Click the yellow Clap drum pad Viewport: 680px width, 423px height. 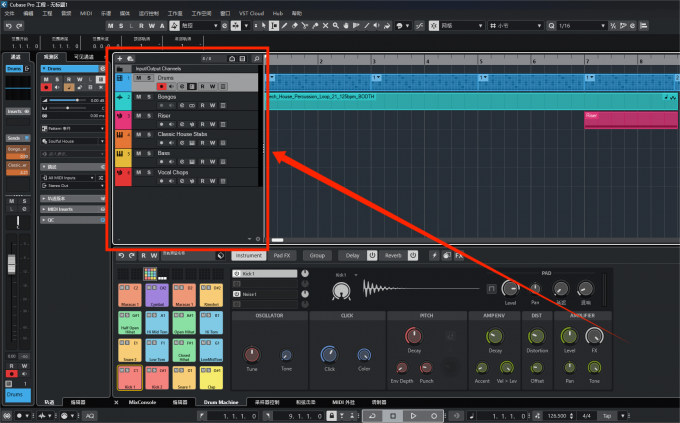211,377
